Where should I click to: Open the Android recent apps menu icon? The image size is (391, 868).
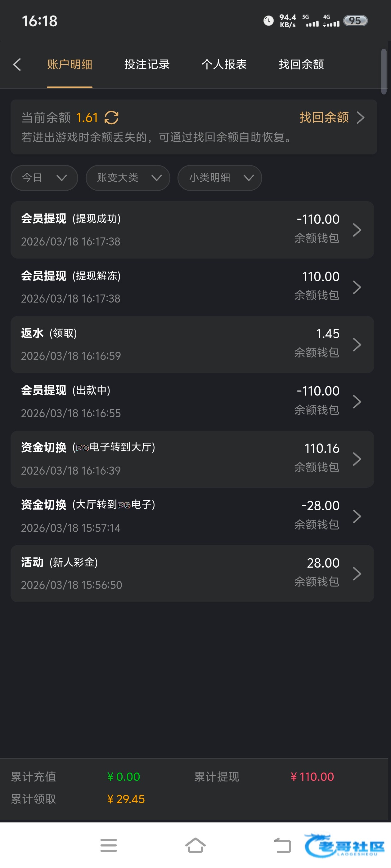[x=108, y=845]
